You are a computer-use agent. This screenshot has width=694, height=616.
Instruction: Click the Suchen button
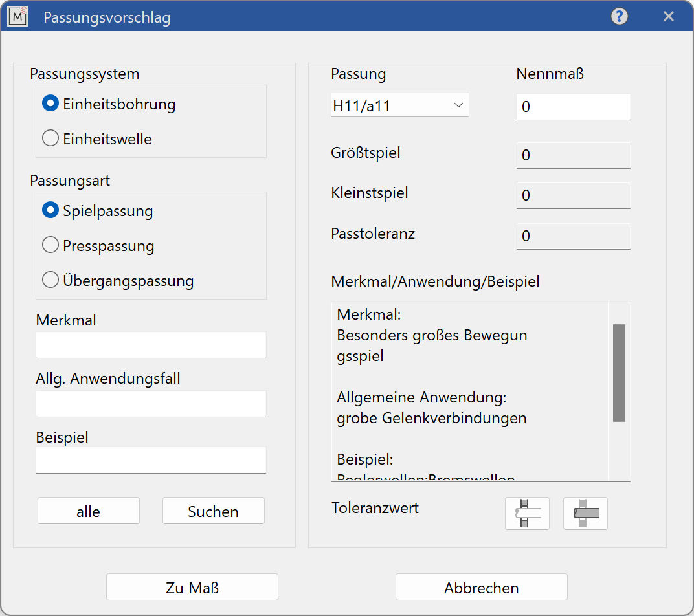pyautogui.click(x=214, y=511)
